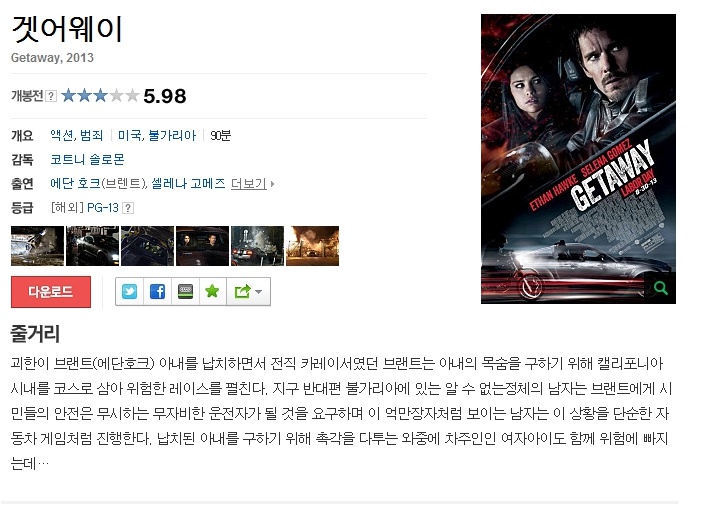Open help icon next to PG-13 rating

tap(128, 208)
